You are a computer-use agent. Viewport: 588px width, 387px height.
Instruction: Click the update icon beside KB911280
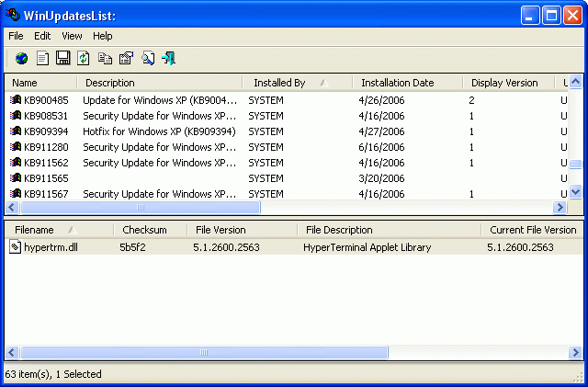tap(16, 146)
